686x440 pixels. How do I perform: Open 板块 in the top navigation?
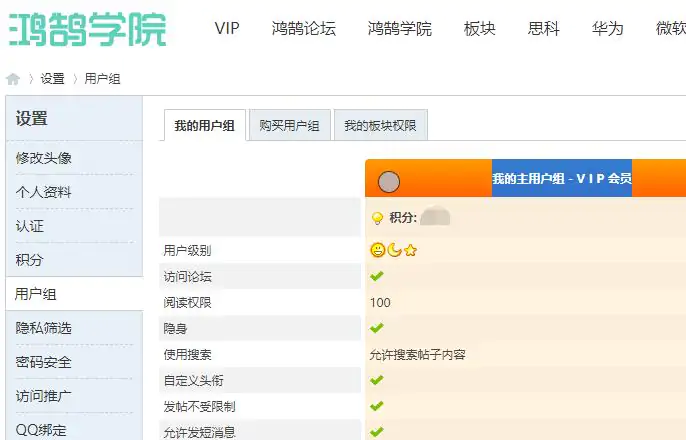480,29
